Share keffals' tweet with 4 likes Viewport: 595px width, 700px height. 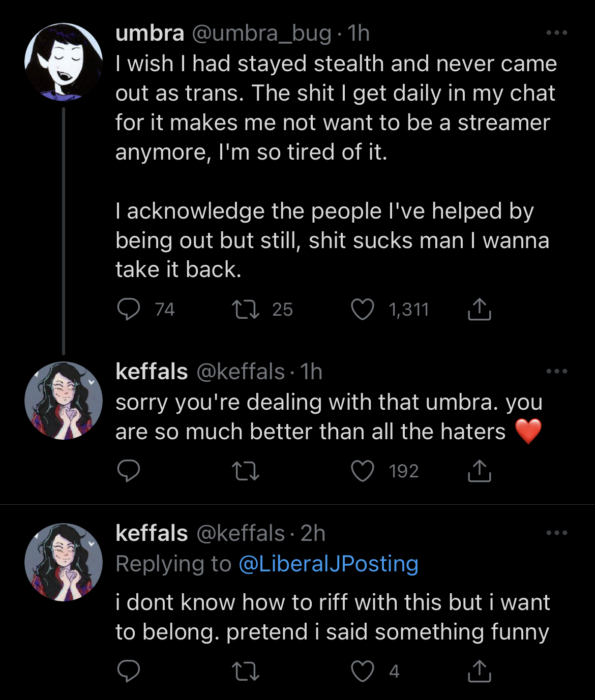(x=479, y=671)
